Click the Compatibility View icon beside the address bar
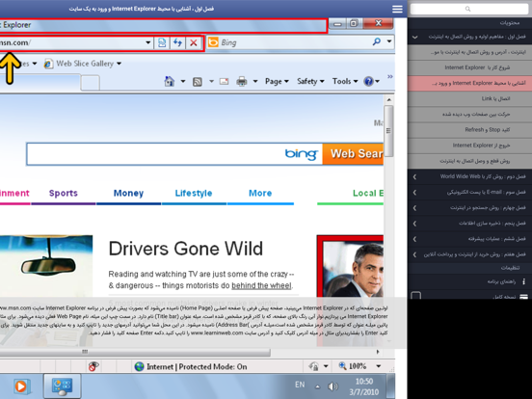The height and width of the screenshot is (399, 532). 162,42
